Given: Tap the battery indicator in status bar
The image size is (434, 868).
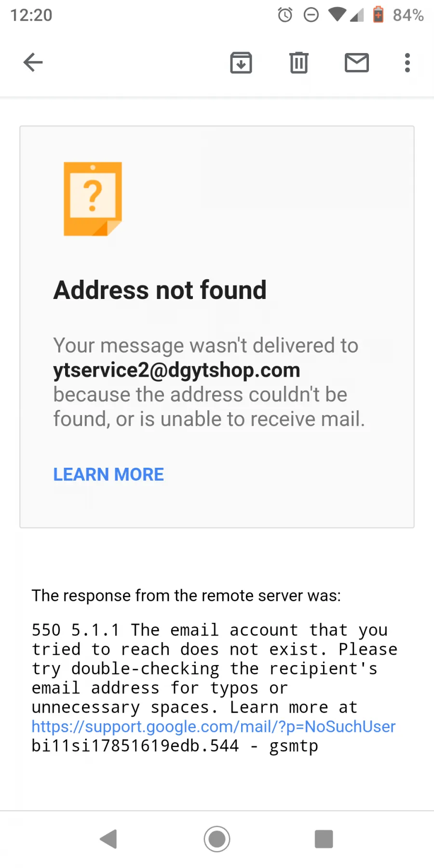Looking at the screenshot, I should [378, 14].
